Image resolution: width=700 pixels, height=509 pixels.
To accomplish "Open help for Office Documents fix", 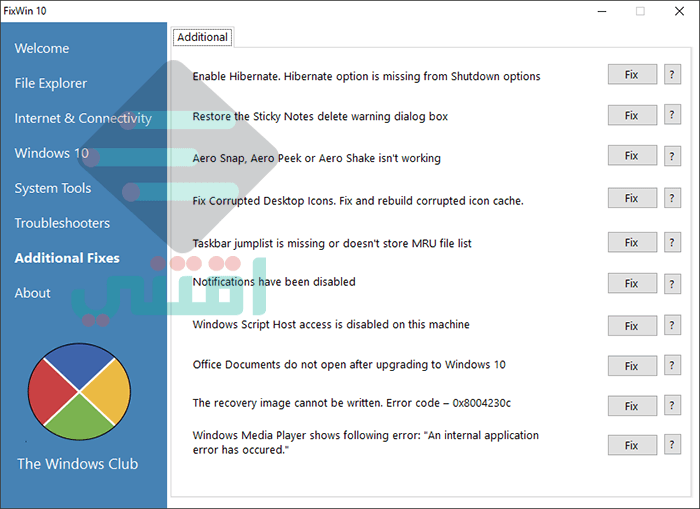I will click(672, 366).
